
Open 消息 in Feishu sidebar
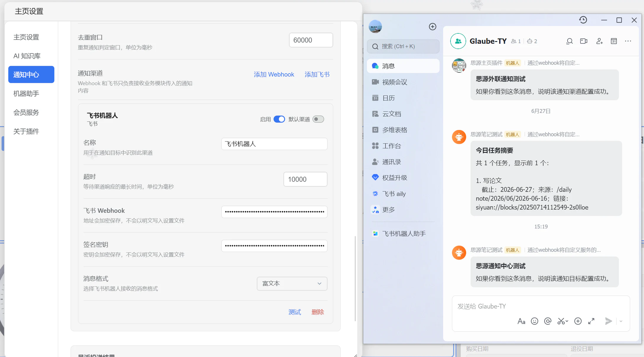point(403,66)
